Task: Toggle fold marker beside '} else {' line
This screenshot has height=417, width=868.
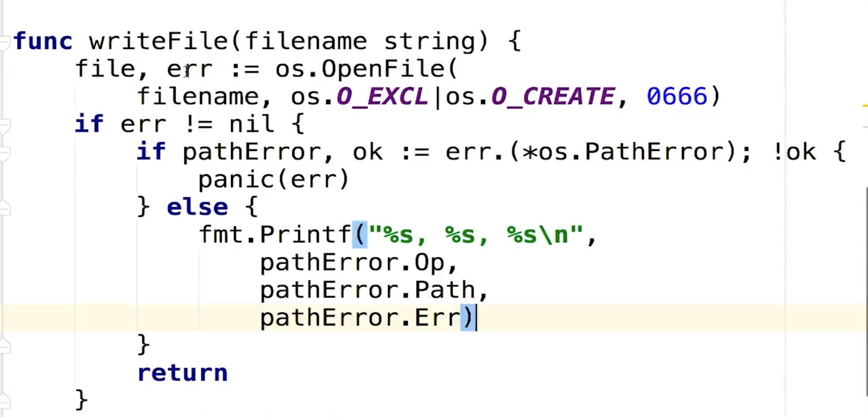Action: [x=4, y=208]
